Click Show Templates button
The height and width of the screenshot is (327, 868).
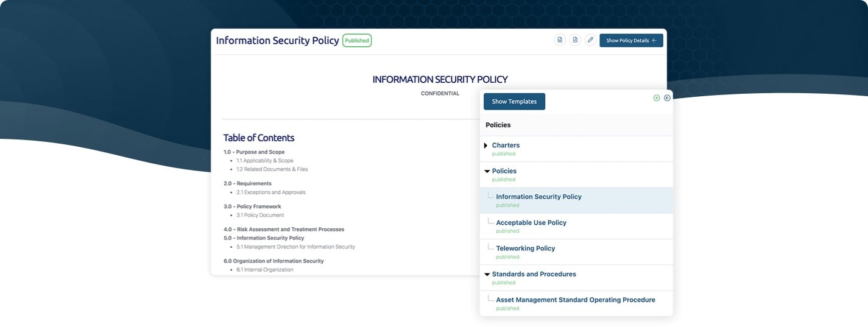[514, 102]
